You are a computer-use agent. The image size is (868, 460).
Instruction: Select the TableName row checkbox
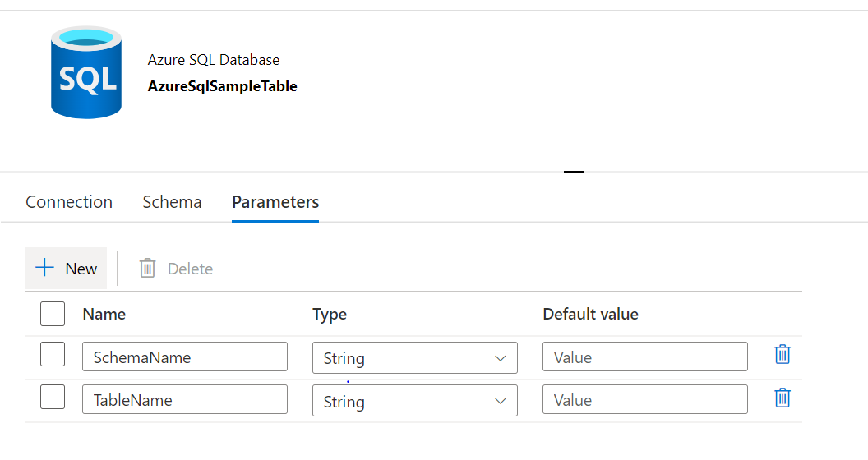click(53, 398)
